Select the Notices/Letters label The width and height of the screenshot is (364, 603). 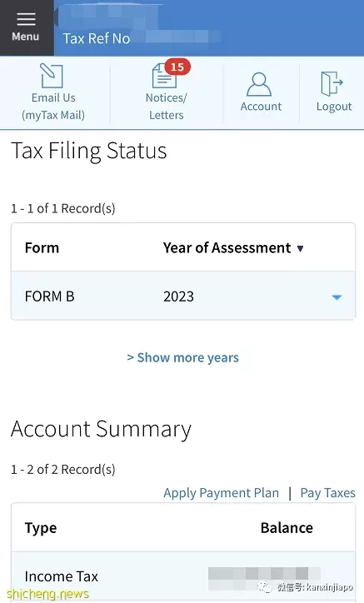coord(167,107)
